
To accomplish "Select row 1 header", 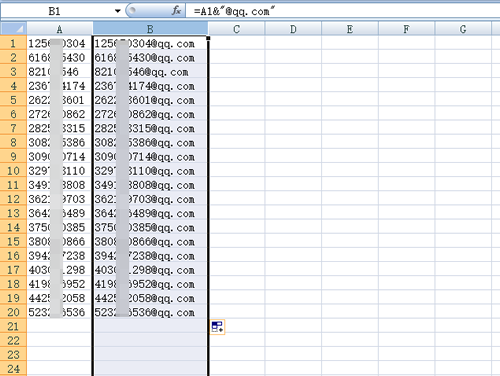I will 13,43.
